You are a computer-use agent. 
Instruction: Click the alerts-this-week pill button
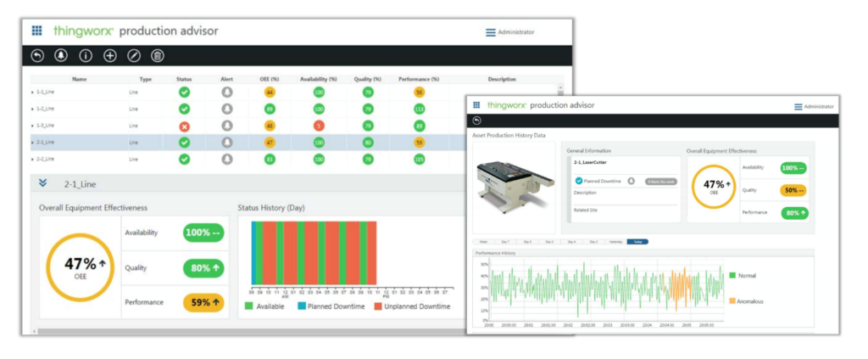[661, 181]
